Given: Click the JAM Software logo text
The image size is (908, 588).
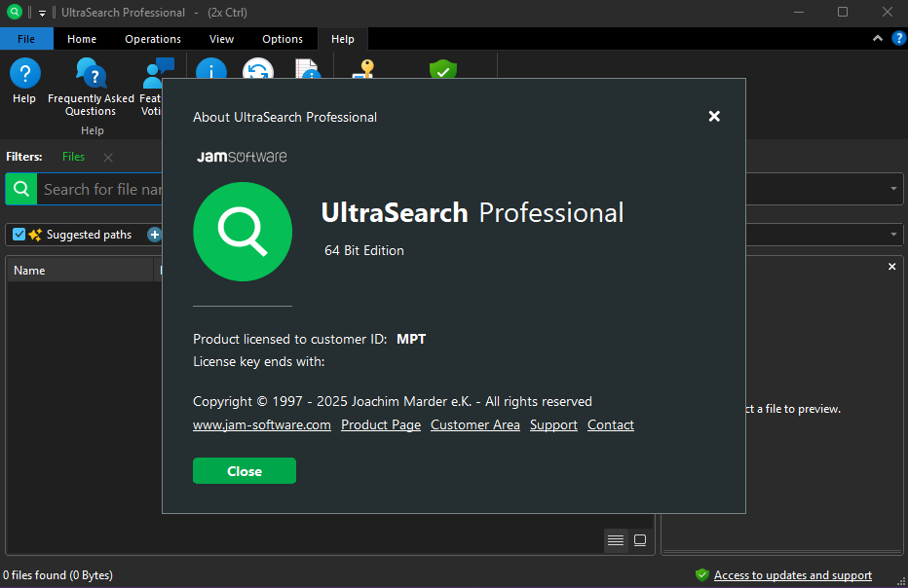Looking at the screenshot, I should [x=242, y=157].
